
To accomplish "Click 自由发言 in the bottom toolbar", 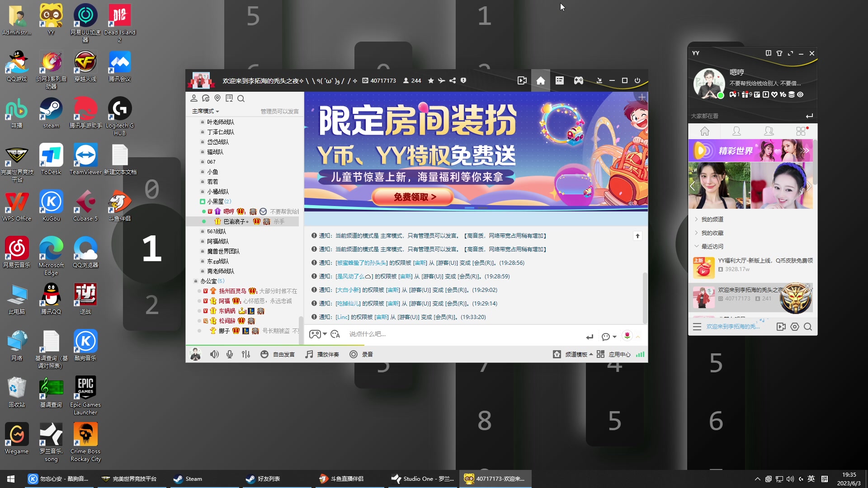I will tap(283, 354).
